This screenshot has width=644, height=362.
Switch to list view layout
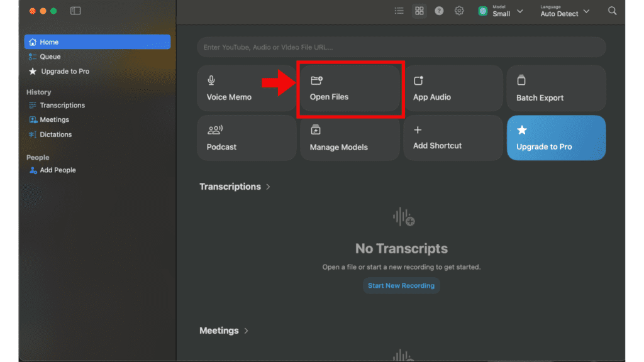point(399,11)
